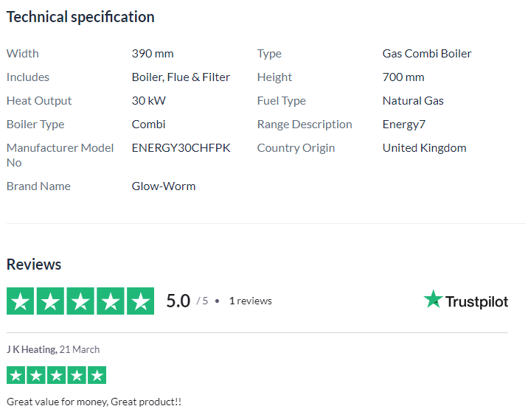
Task: Click the Gas Combi Boiler type value
Action: click(427, 54)
